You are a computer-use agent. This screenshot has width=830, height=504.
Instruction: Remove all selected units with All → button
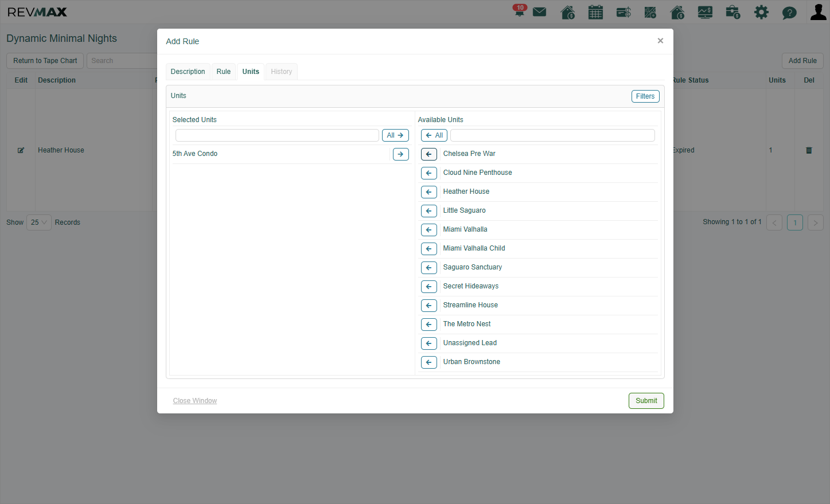click(395, 135)
